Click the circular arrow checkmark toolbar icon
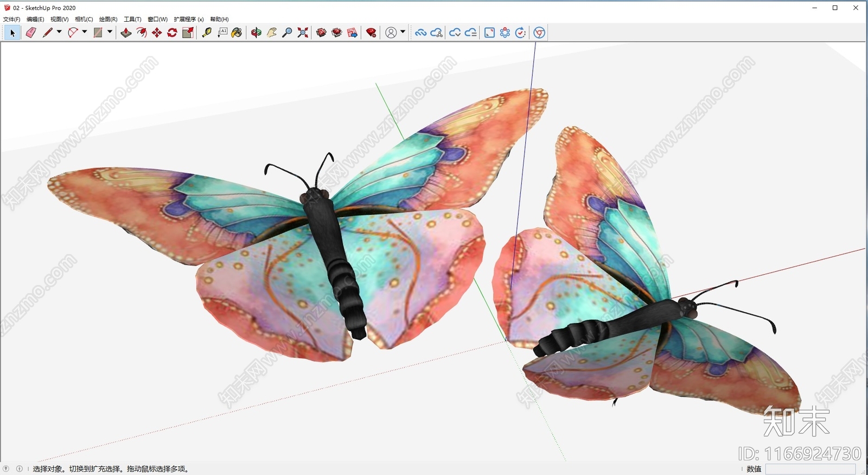Screen dimensions: 868x475 click(x=520, y=33)
